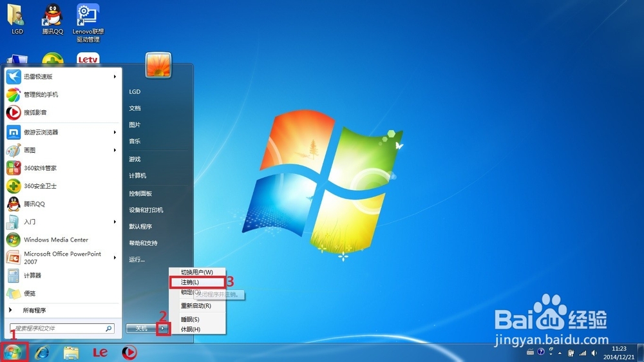This screenshot has height=362, width=644.
Task: Open the volume speaker icon
Action: tap(594, 353)
